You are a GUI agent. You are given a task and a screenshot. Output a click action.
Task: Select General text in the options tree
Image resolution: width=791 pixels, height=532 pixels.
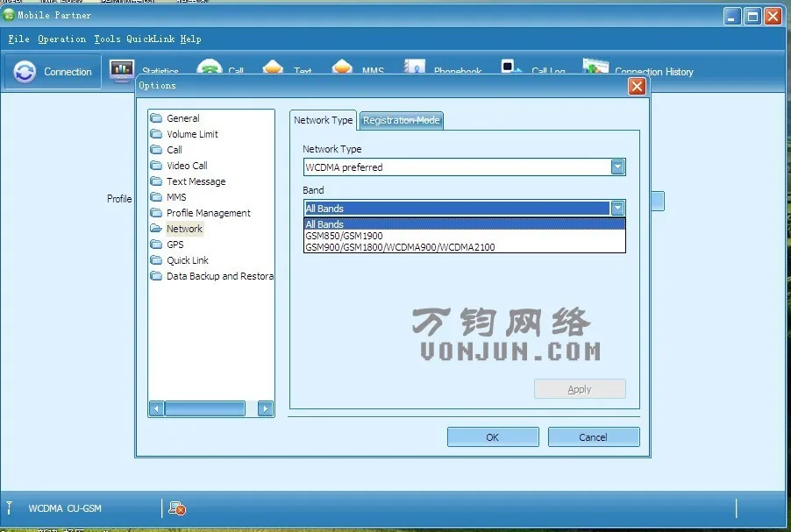click(x=183, y=118)
